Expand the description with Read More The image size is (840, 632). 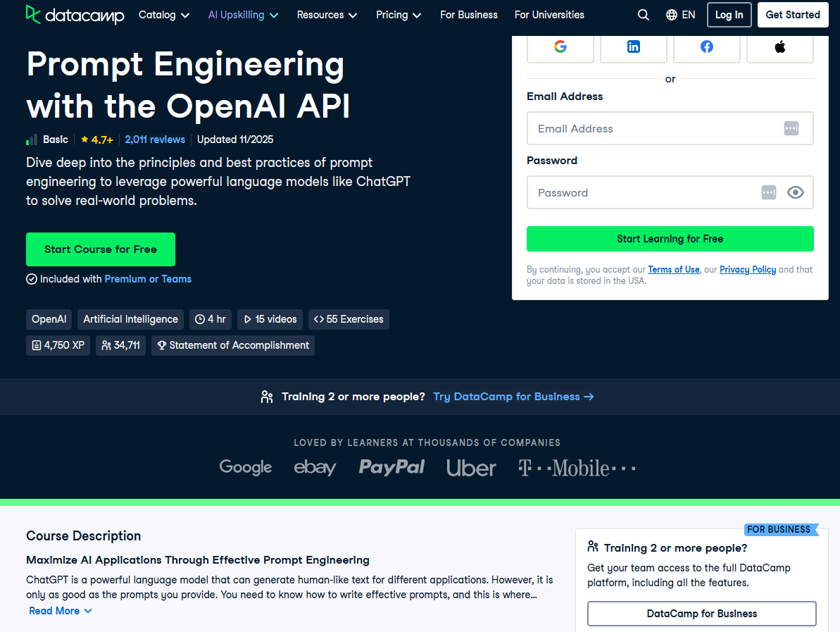[61, 611]
